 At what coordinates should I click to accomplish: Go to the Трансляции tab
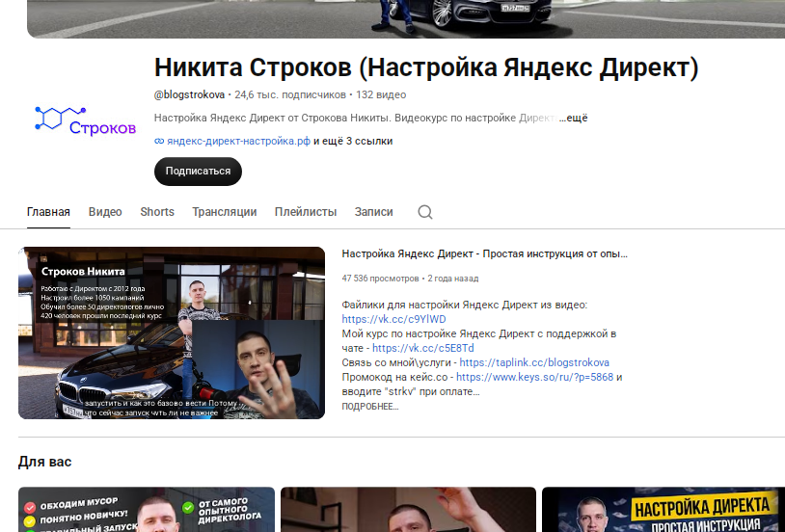[x=225, y=212]
